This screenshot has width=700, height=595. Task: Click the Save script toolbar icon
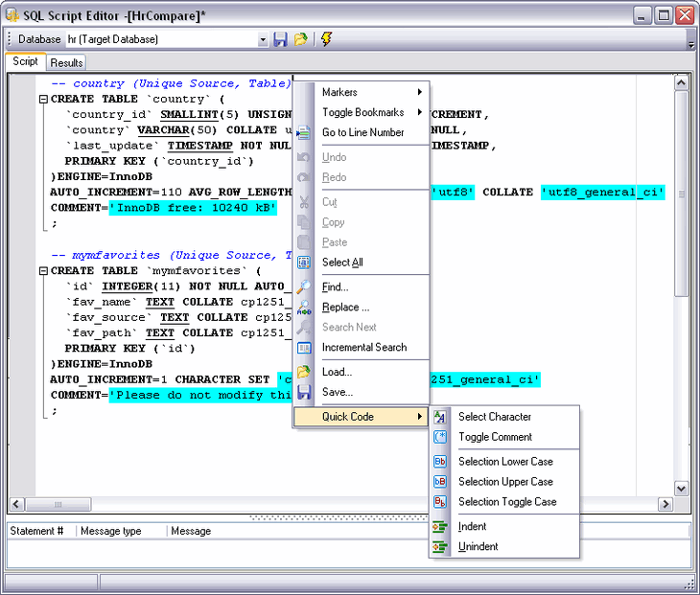[x=280, y=39]
